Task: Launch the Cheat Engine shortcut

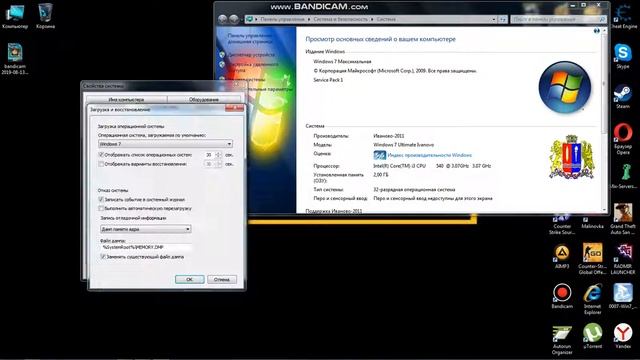Action: [x=623, y=16]
